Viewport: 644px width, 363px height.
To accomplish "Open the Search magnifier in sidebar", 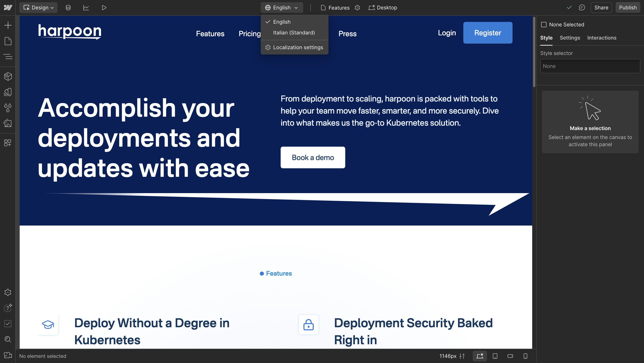I will click(8, 339).
